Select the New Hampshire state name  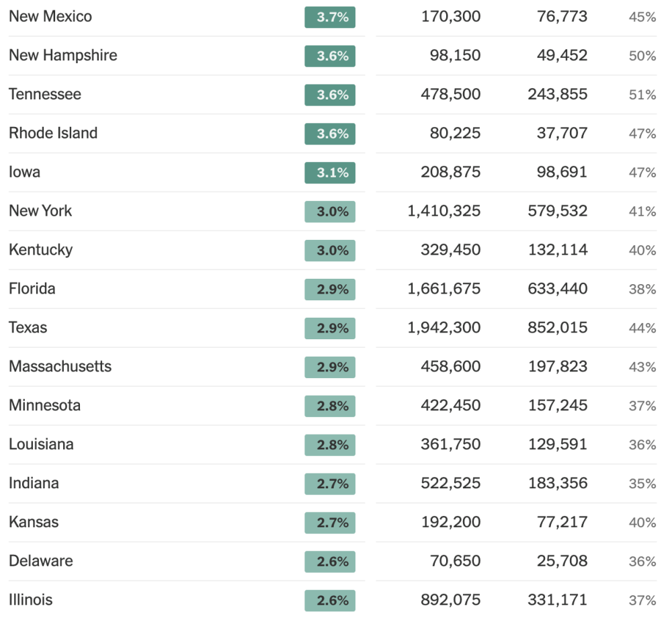point(63,55)
